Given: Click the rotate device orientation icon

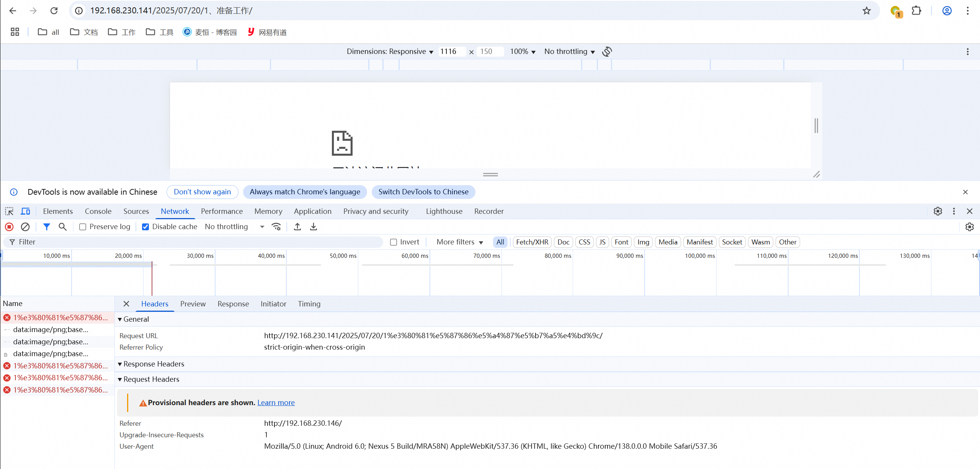Looking at the screenshot, I should coord(607,52).
